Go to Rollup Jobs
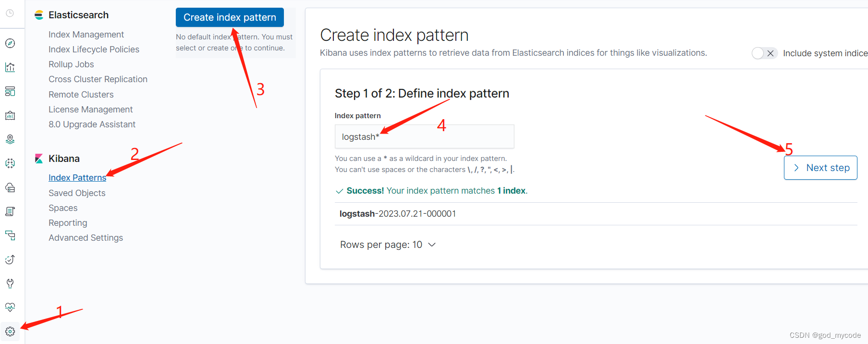868x344 pixels. (x=71, y=64)
